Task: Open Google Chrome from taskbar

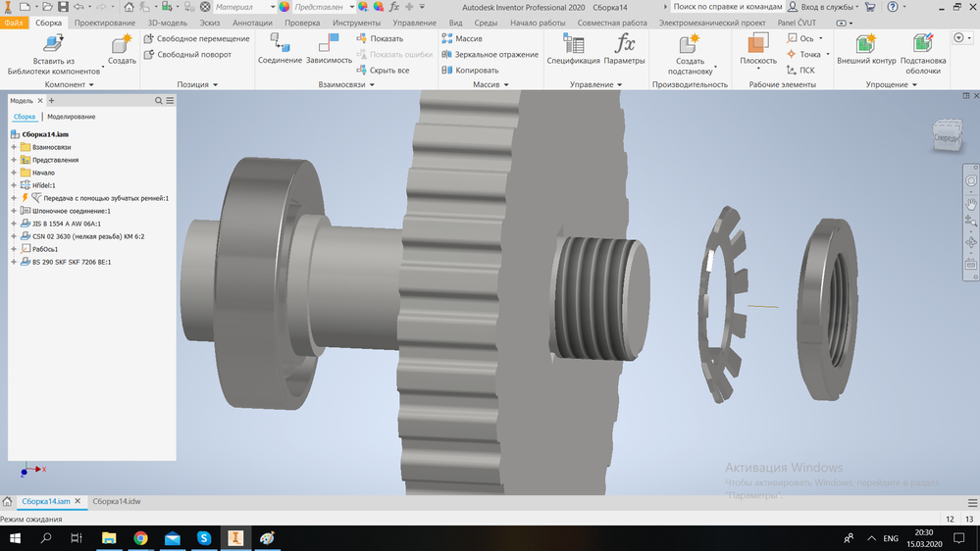Action: coord(140,538)
